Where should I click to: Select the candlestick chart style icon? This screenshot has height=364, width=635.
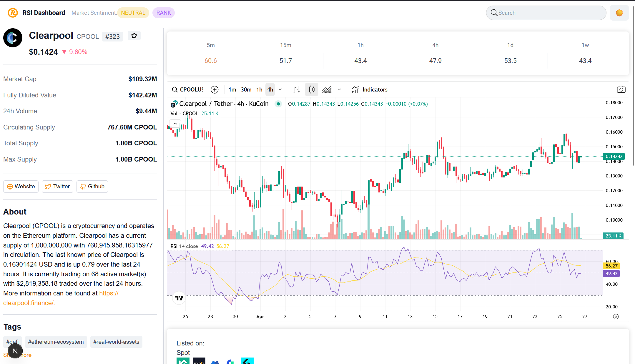coord(312,89)
